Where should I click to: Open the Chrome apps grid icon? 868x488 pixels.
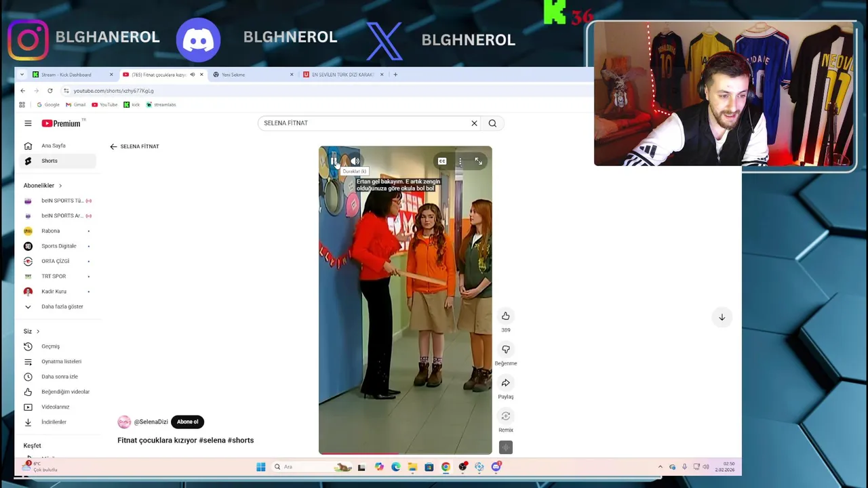coord(22,105)
